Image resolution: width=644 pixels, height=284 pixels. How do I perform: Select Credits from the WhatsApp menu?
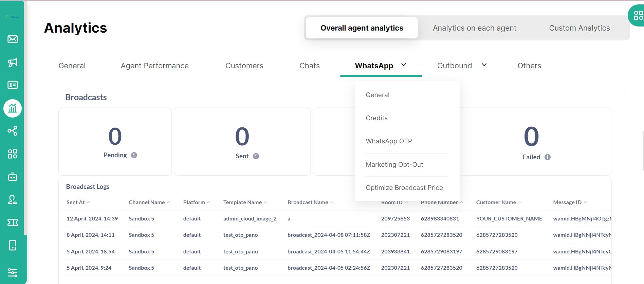point(376,118)
